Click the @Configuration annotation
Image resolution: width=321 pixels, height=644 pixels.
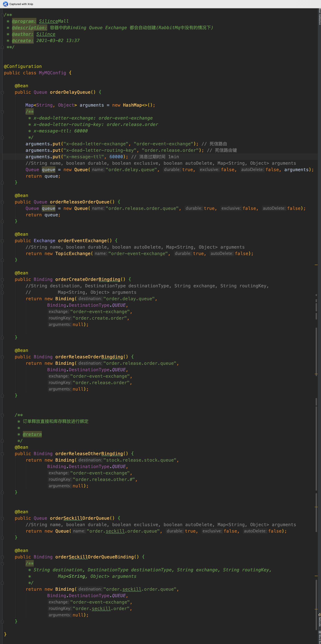[x=23, y=66]
